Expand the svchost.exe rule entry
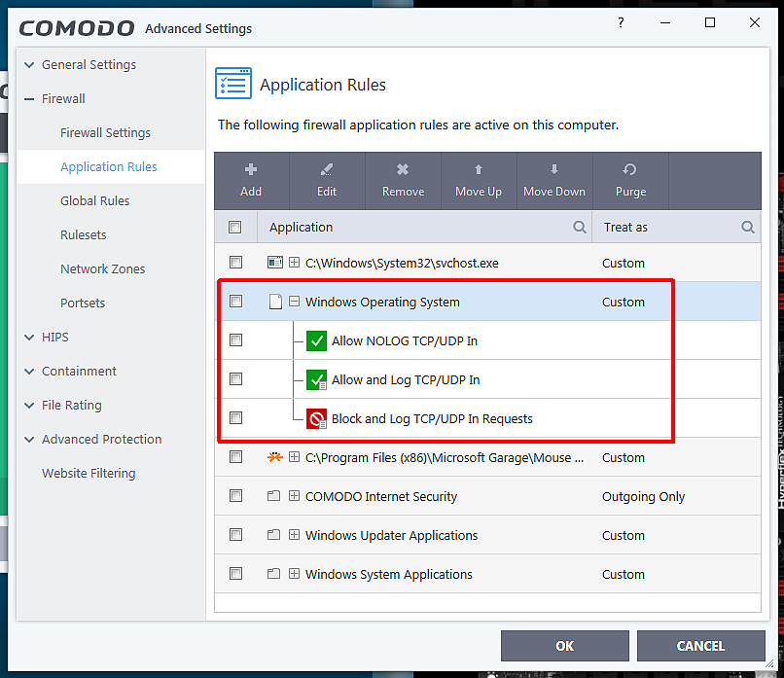784x678 pixels. coord(295,262)
